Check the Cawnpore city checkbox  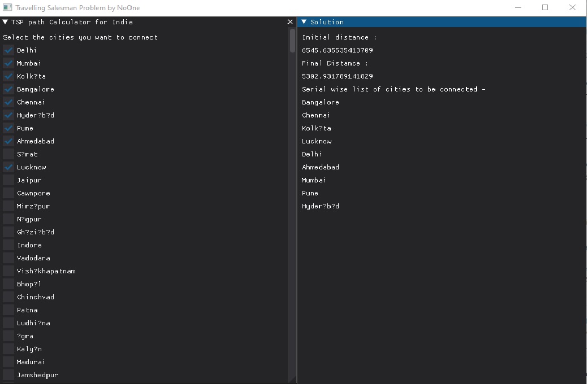[7, 193]
